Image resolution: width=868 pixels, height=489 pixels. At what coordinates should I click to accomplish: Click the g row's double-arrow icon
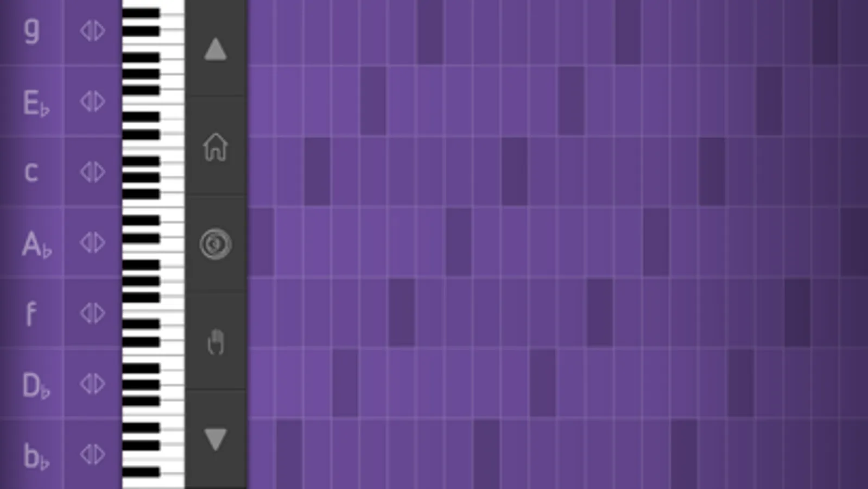(92, 31)
